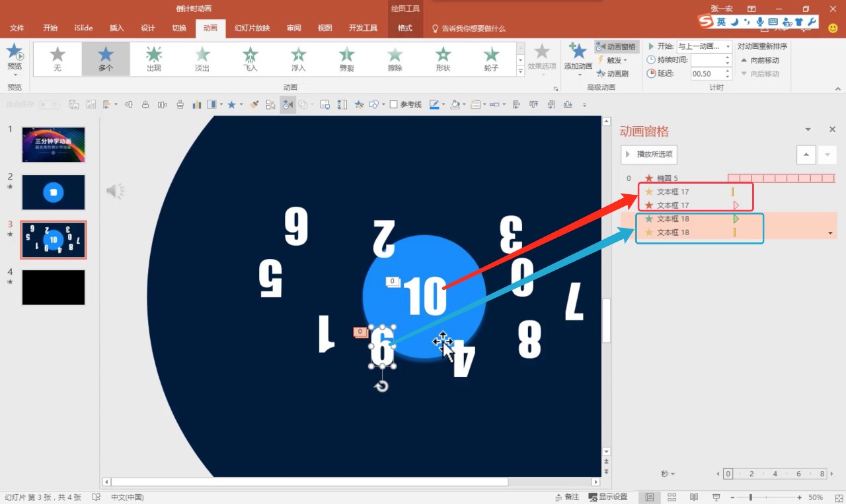The image size is (846, 504).
Task: Choose the 飞入 (Fly In) animation
Action: click(x=250, y=59)
